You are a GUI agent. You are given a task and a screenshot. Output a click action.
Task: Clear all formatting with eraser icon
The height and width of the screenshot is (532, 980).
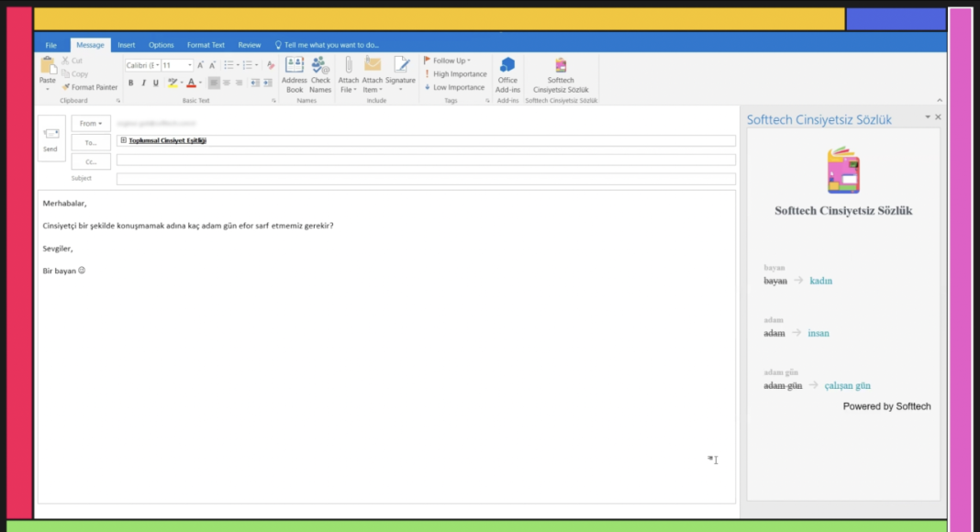click(x=271, y=65)
